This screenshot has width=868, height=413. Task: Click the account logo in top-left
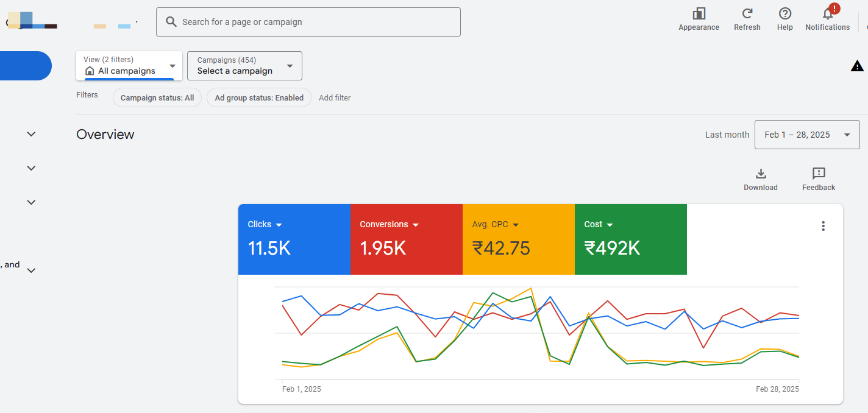point(32,20)
